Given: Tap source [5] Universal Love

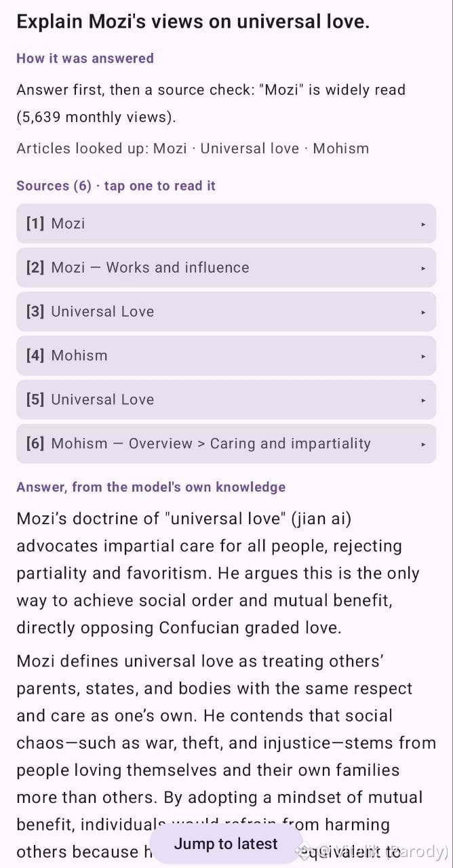Looking at the screenshot, I should tap(226, 400).
